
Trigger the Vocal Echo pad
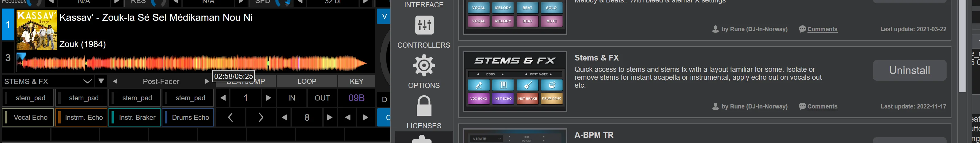(28, 117)
